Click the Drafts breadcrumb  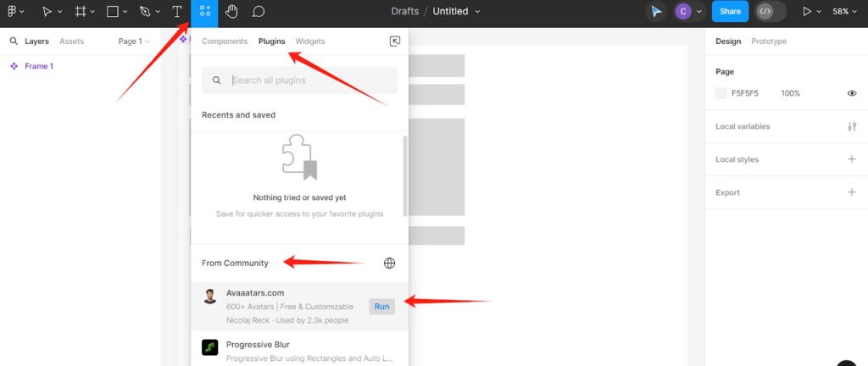[x=404, y=12]
